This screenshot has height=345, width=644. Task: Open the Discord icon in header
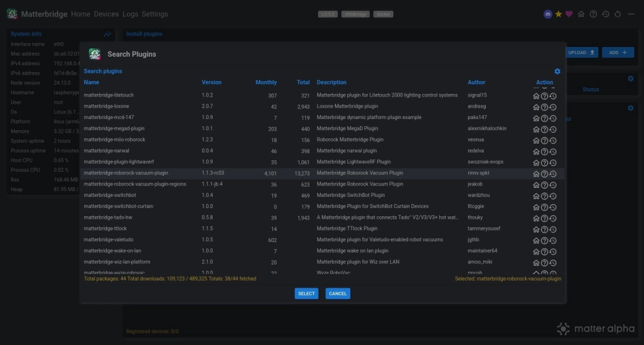547,14
